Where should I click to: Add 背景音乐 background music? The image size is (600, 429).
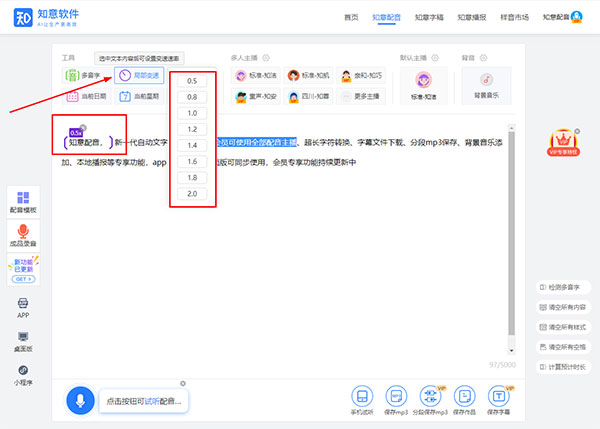point(484,85)
